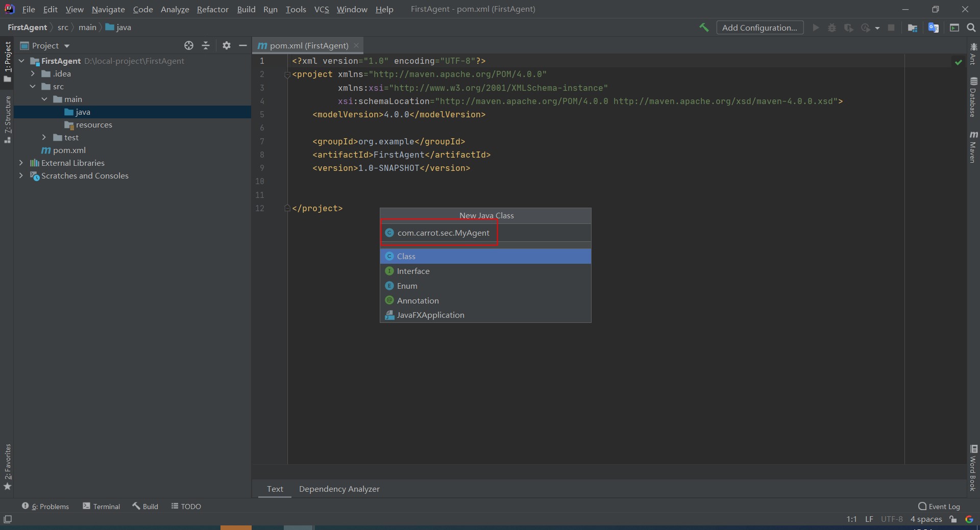The image size is (980, 530).
Task: Select the pom.xml (FirstAgent) editor tab
Action: pyautogui.click(x=309, y=45)
